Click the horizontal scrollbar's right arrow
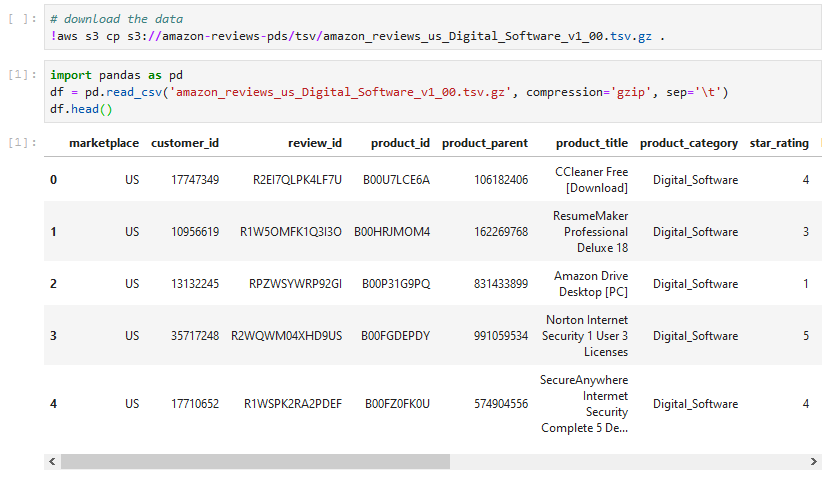Screen dimensions: 833x477 coord(815,461)
